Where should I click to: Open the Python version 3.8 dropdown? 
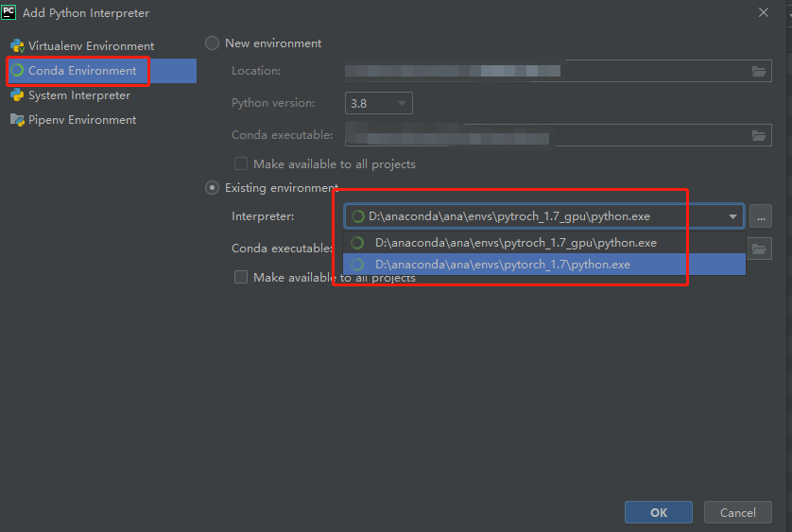point(379,103)
